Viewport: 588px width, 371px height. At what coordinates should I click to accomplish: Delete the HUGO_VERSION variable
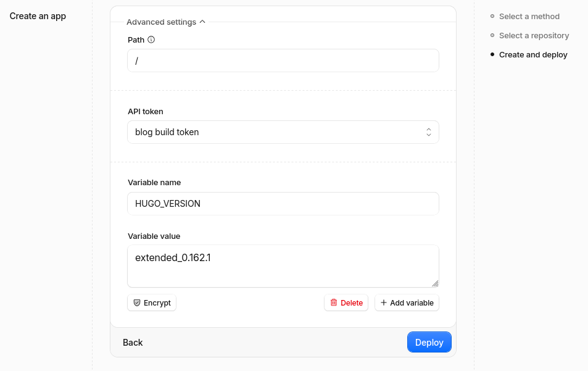[346, 302]
